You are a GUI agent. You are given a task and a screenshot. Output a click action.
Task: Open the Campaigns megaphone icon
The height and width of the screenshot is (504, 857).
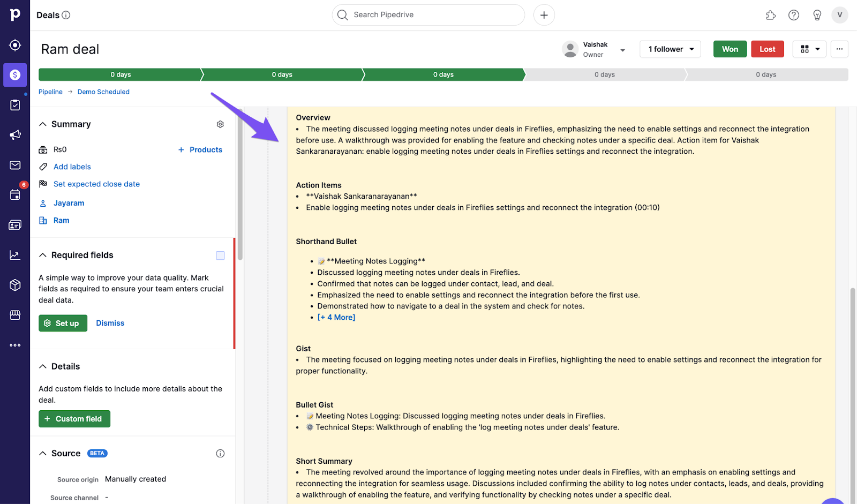(15, 135)
